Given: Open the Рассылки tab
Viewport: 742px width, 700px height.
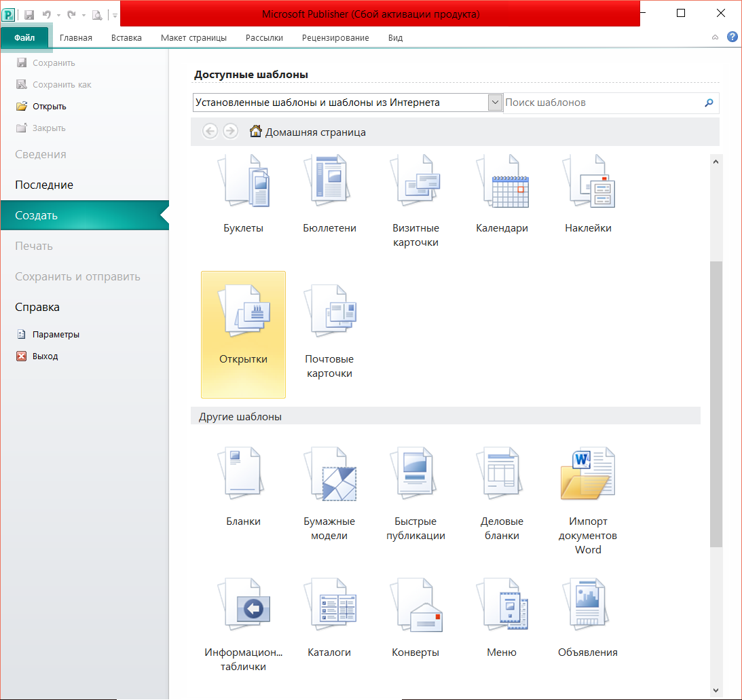Looking at the screenshot, I should click(x=264, y=38).
